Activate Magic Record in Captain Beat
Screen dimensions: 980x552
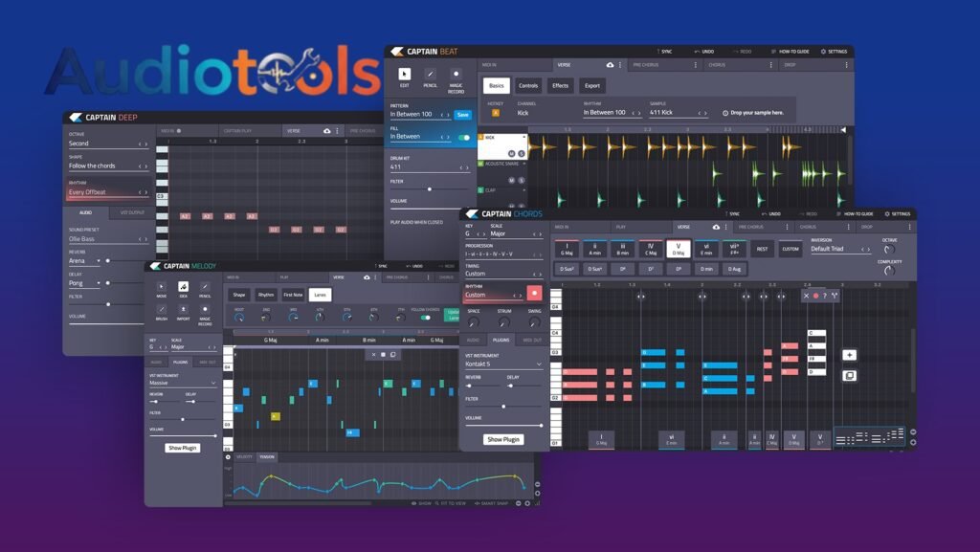pos(456,75)
